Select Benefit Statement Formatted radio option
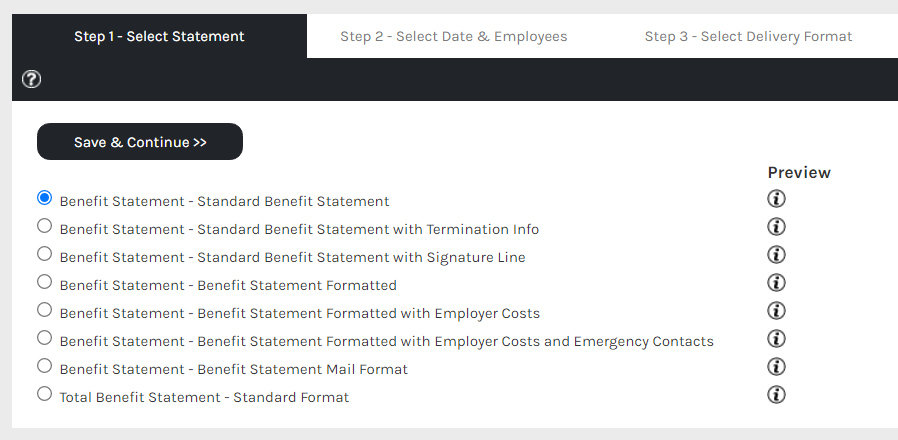 click(44, 282)
